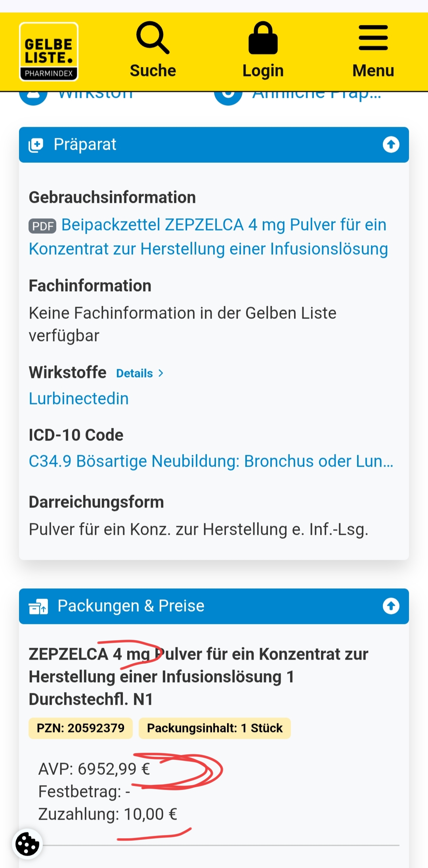Click the PDF badge icon

pos(42,226)
